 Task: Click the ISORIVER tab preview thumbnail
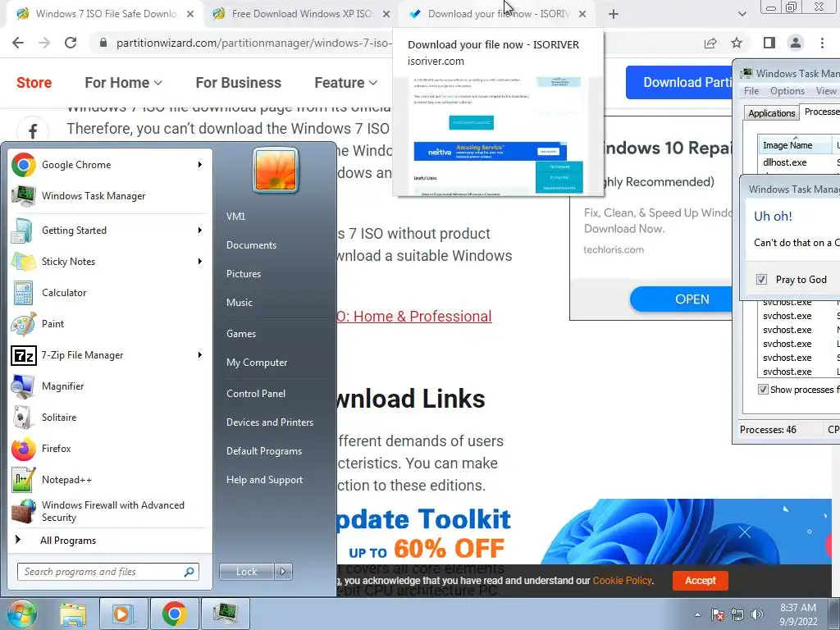coord(498,136)
